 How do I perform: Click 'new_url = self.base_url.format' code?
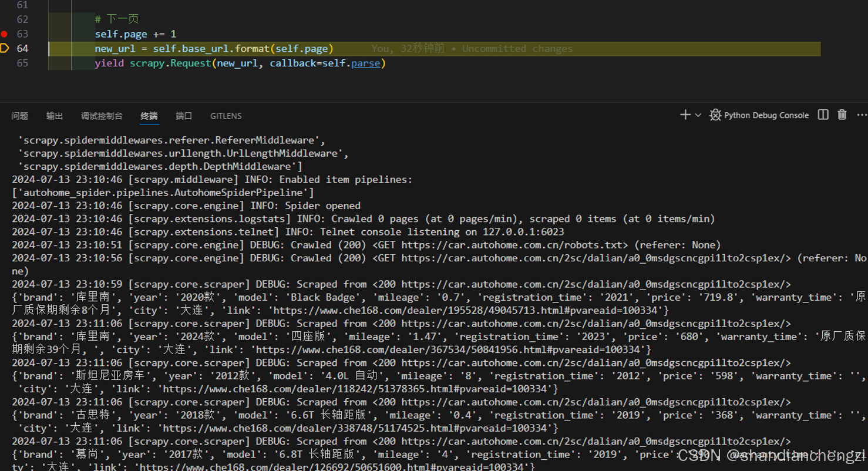coord(182,48)
